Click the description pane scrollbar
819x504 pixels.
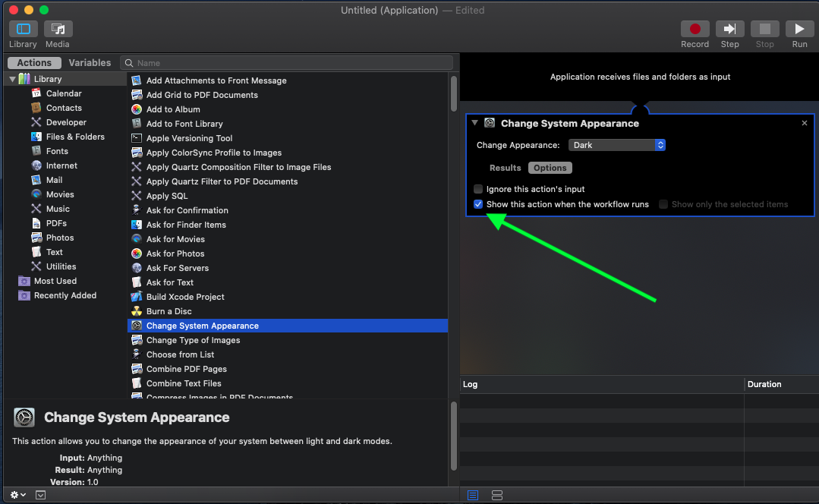(454, 436)
